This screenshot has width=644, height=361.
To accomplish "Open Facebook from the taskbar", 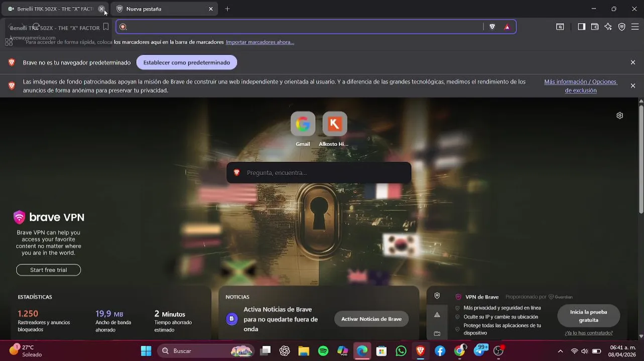I will pos(440,351).
